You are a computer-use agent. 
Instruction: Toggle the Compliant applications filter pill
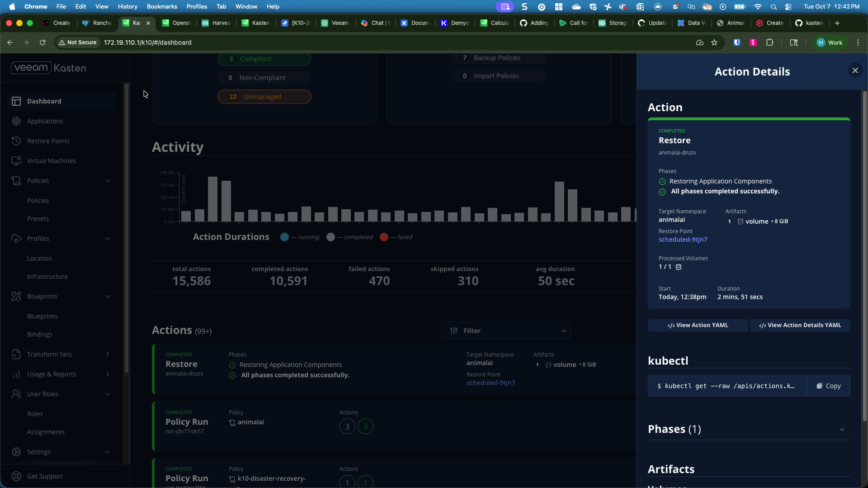click(x=264, y=59)
